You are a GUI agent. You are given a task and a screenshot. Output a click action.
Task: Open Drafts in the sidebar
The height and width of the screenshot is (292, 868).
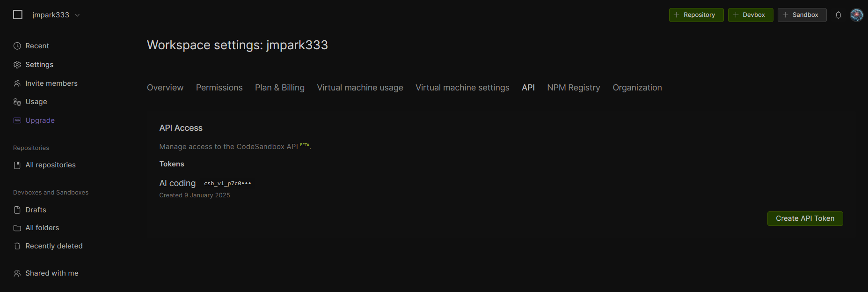click(x=36, y=210)
